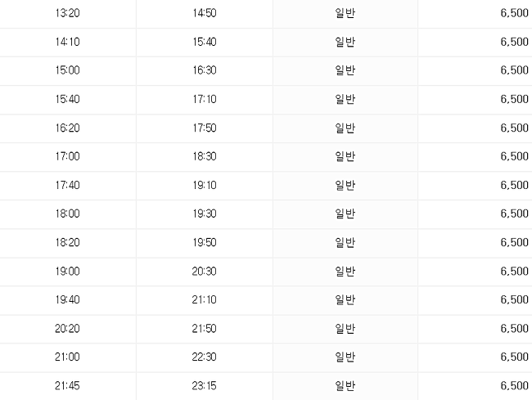Click the 19:50 arrival time

pyautogui.click(x=205, y=243)
